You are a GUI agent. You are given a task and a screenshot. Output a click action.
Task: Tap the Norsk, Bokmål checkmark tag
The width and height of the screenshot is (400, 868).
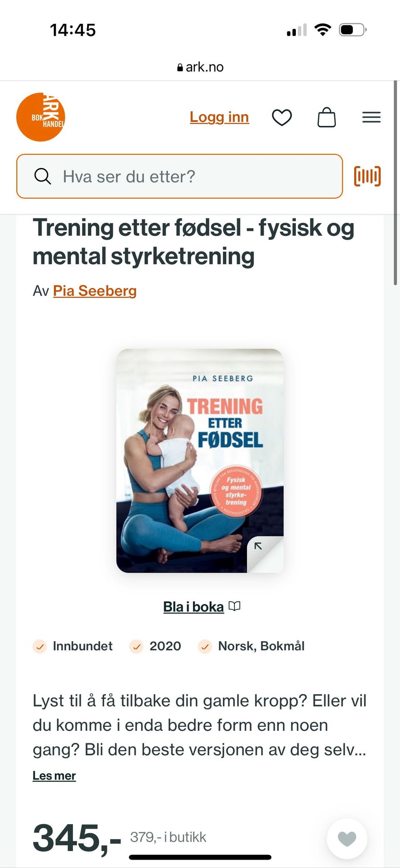(x=251, y=646)
